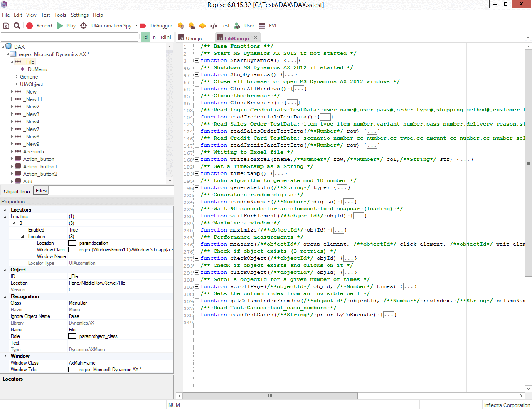
Task: Click the Debugger toolbar label
Action: click(161, 26)
